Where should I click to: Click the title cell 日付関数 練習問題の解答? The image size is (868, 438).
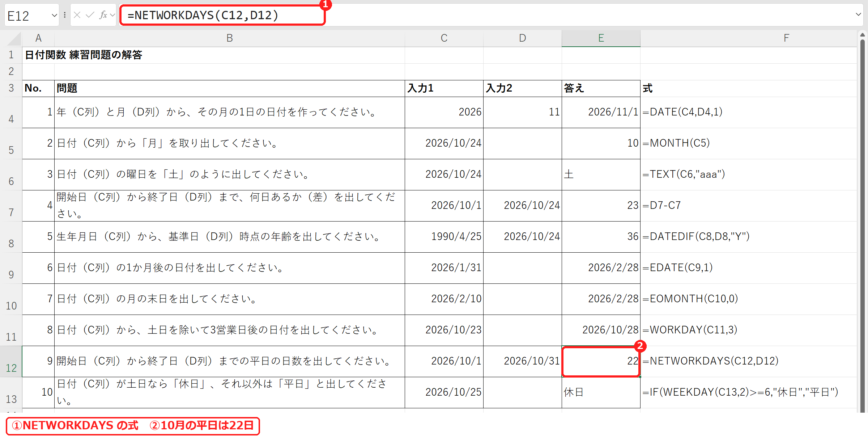click(x=84, y=55)
